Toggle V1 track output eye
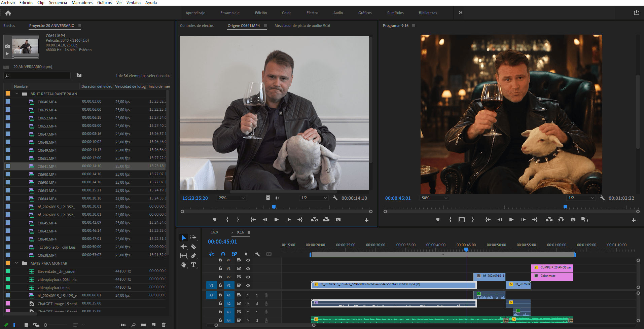 (x=248, y=285)
